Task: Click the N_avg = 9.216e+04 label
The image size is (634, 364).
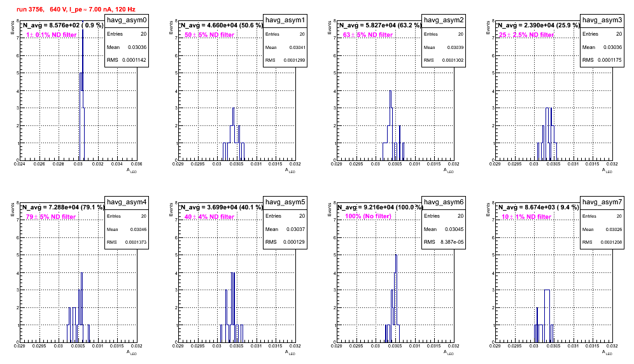Action: pyautogui.click(x=380, y=207)
